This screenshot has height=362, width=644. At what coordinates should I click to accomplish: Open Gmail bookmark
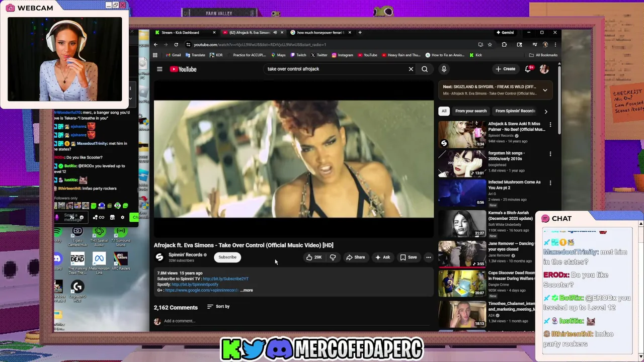click(173, 55)
